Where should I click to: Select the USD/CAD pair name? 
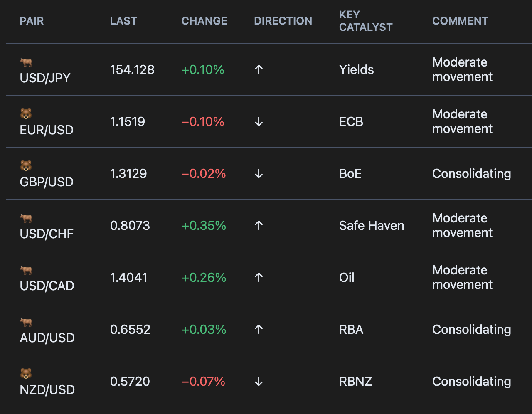tap(47, 286)
